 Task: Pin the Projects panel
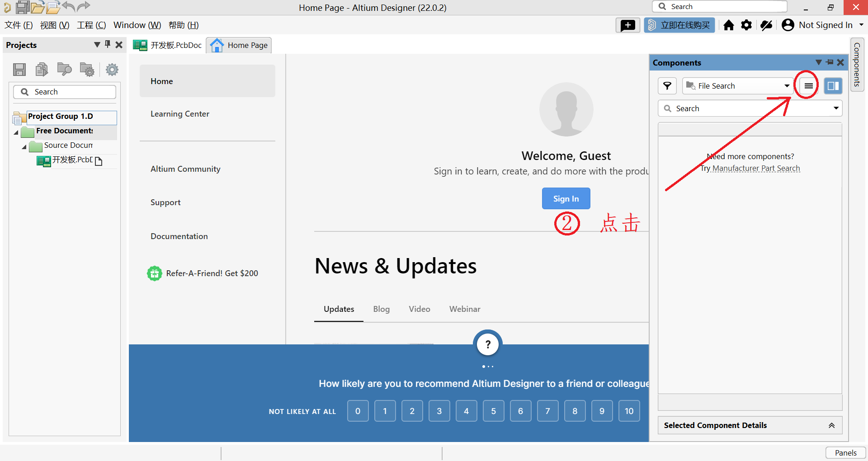tap(107, 45)
